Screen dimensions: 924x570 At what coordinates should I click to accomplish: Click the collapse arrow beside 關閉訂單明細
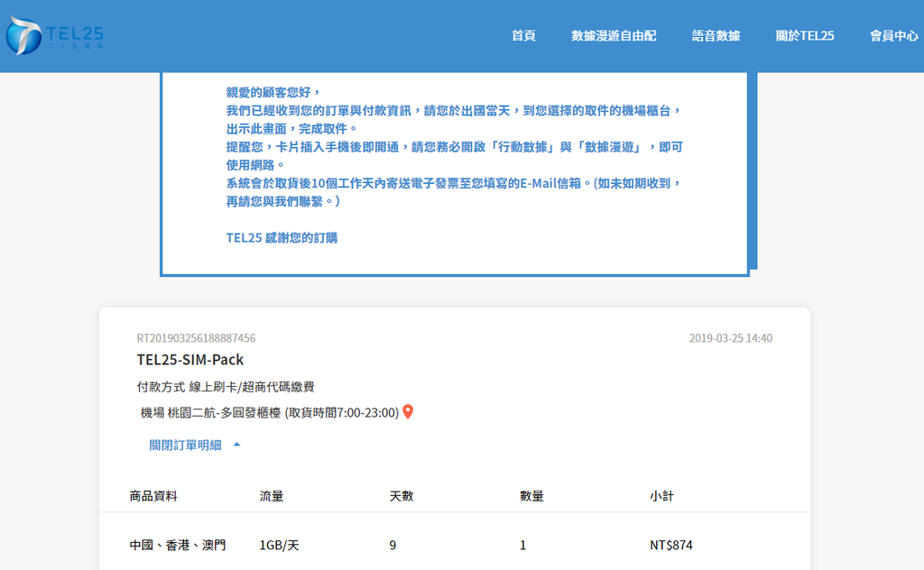pos(237,445)
